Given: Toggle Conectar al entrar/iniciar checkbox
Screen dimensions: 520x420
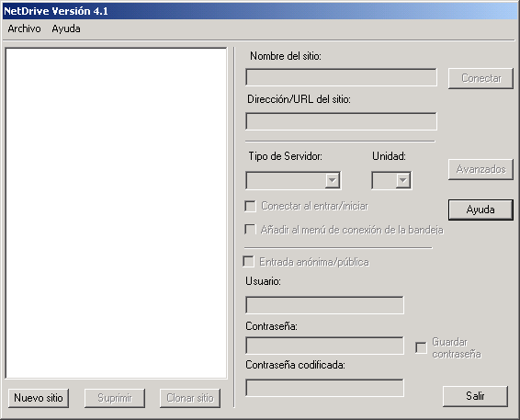Looking at the screenshot, I should click(x=251, y=206).
